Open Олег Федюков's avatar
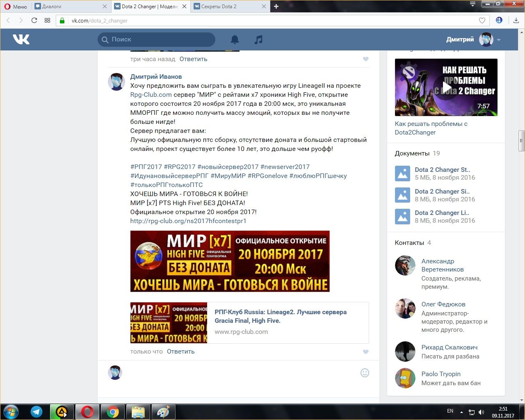The image size is (525, 420). tap(405, 308)
